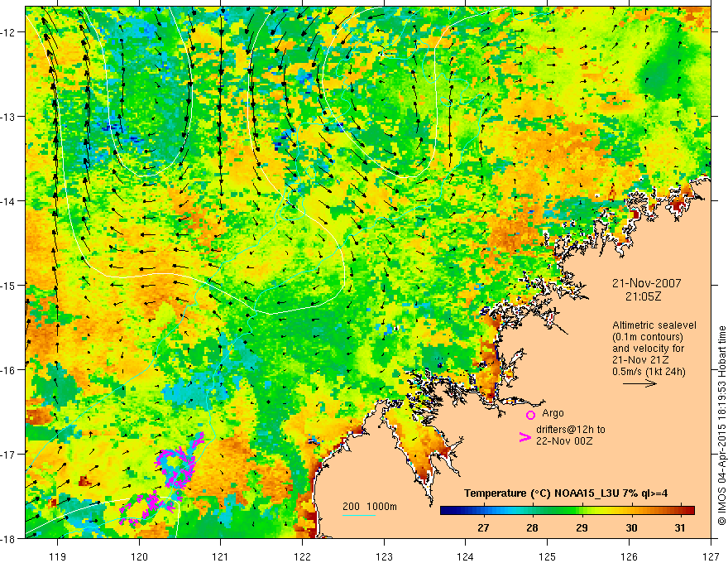Click colorbar tick label 30
The height and width of the screenshot is (563, 728).
pos(631,527)
